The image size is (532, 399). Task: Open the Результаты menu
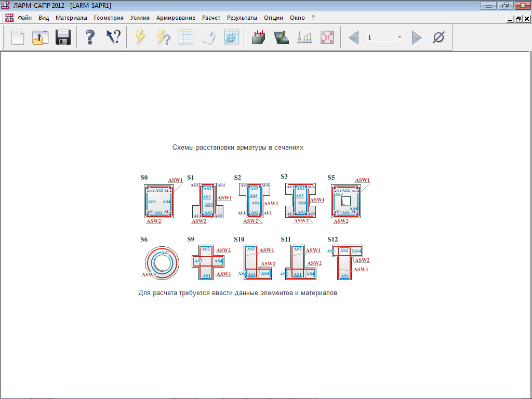click(242, 18)
